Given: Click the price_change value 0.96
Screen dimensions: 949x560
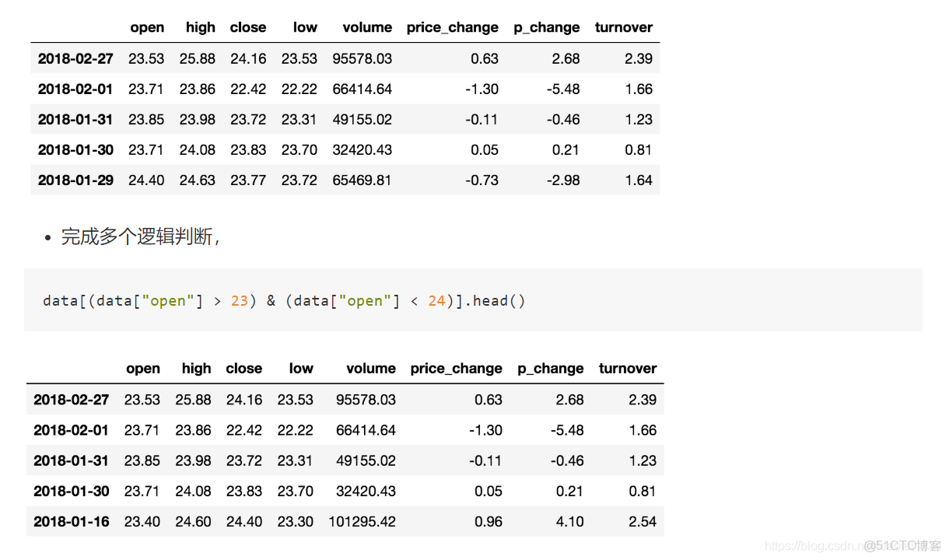Looking at the screenshot, I should [x=488, y=522].
